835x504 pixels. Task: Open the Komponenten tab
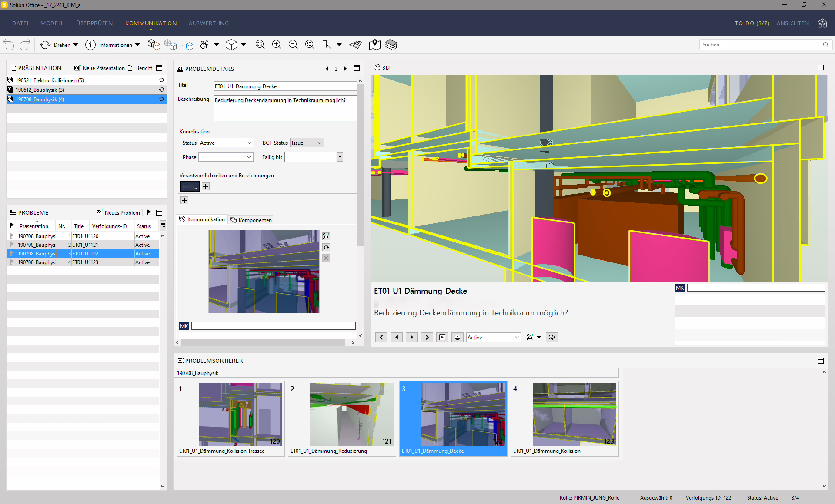tap(251, 220)
